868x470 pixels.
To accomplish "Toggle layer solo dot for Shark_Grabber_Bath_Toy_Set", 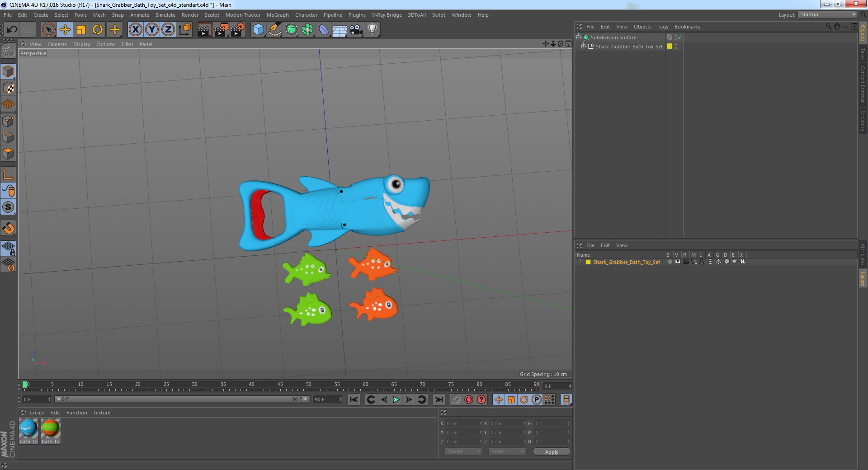I will point(670,262).
